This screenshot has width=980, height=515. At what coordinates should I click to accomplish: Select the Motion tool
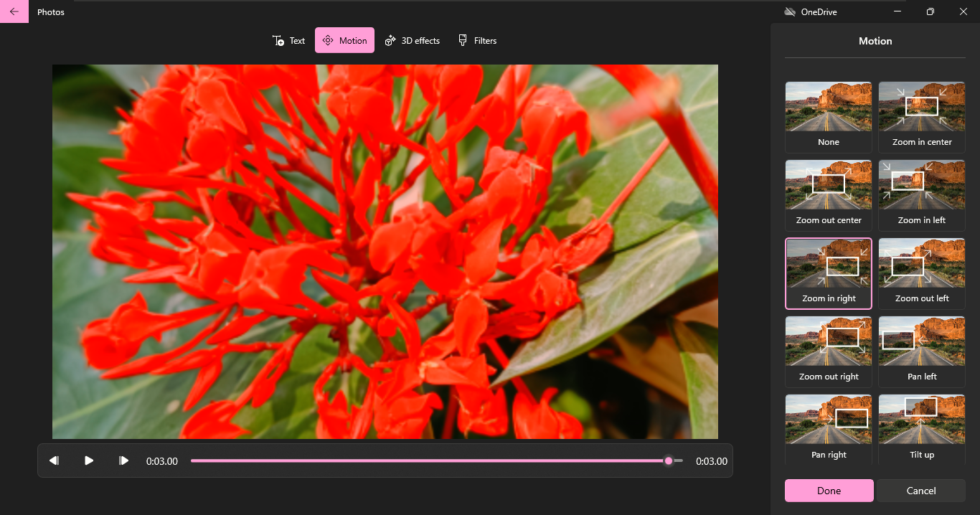(x=344, y=40)
